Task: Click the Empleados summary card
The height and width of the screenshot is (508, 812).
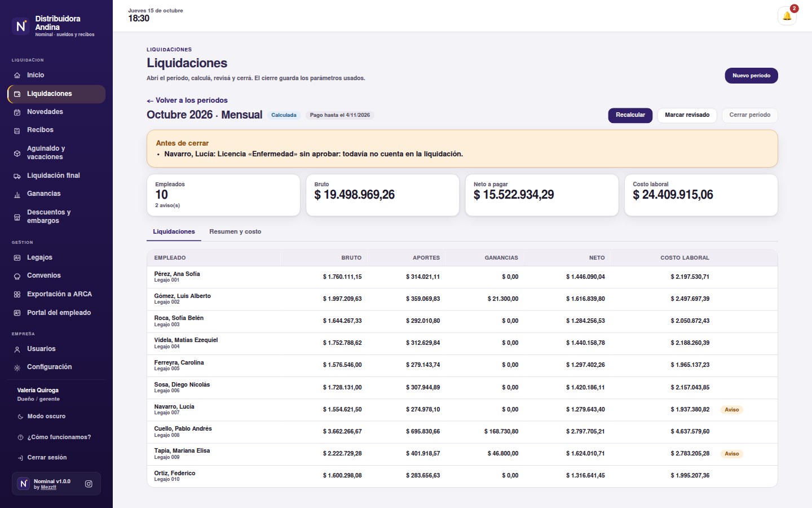Action: [223, 195]
